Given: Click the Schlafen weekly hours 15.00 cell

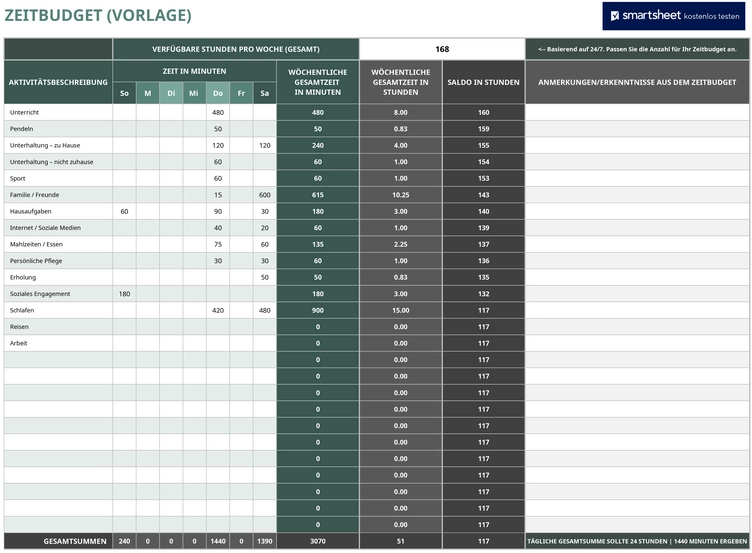Looking at the screenshot, I should coord(400,310).
